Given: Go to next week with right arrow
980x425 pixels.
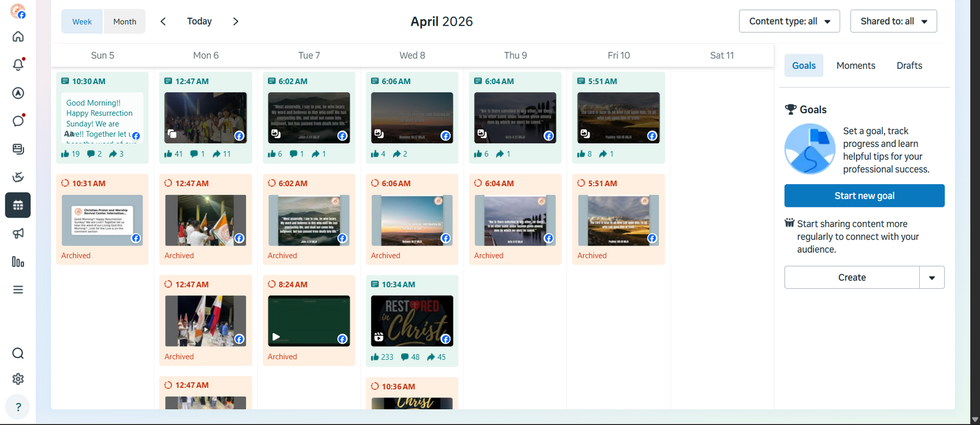Looking at the screenshot, I should 236,21.
